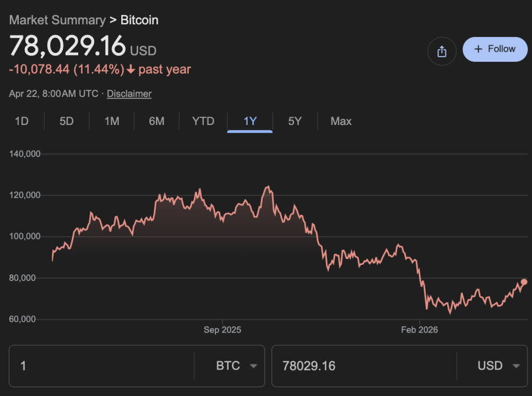Click the Market Summary breadcrumb link
532x396 pixels.
pos(57,20)
